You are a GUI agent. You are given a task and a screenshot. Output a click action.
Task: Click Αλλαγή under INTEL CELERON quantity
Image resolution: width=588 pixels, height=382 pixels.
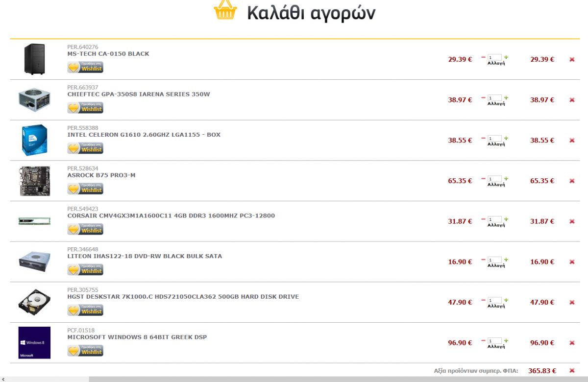pos(496,144)
